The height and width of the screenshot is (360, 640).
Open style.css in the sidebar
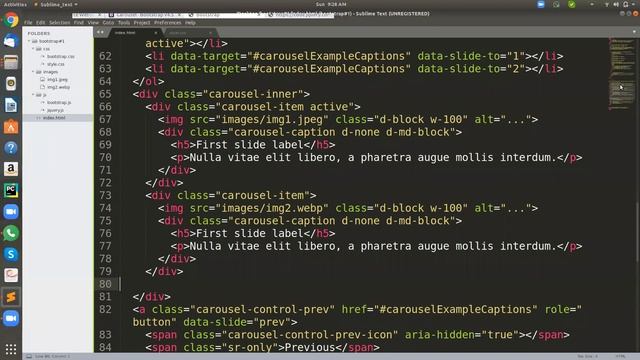click(56, 64)
